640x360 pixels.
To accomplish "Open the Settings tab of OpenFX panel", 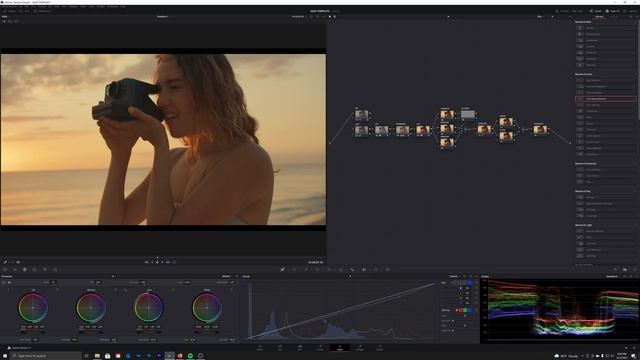I will [614, 17].
